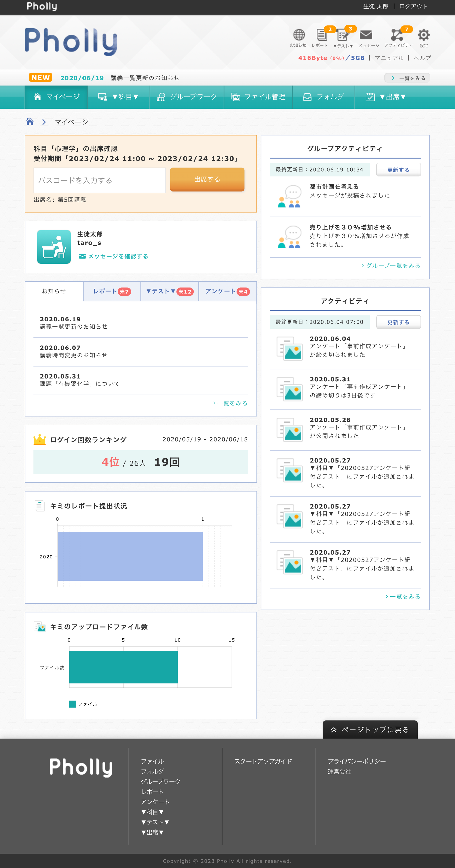The height and width of the screenshot is (868, 455).
Task: Click the small Pholly logo in top bar
Action: (x=42, y=6)
